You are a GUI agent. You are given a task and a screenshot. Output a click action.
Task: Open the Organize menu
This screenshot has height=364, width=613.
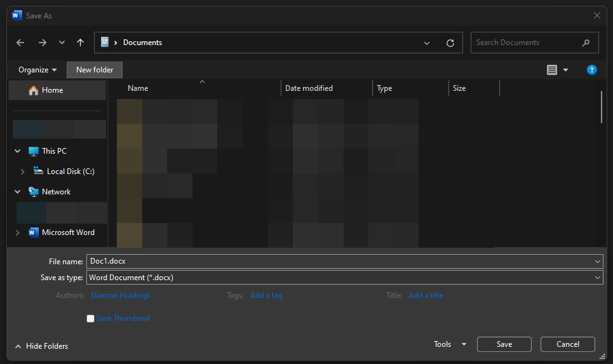(x=37, y=70)
